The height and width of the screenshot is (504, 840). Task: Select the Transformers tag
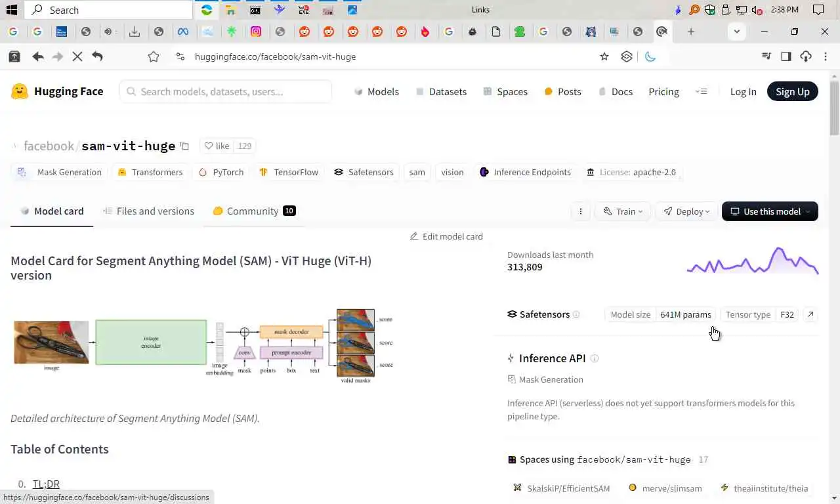point(150,172)
